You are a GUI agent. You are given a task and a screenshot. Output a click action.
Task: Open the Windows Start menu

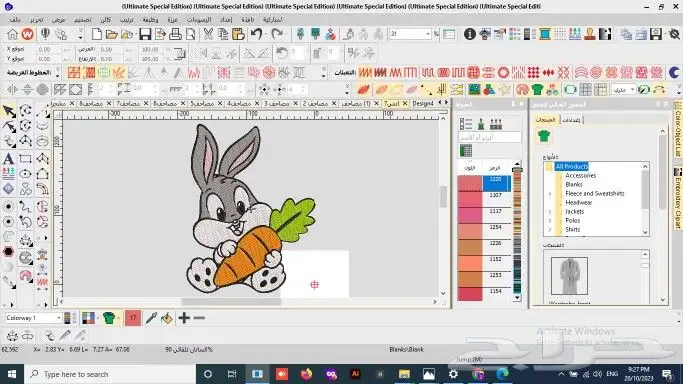pyautogui.click(x=12, y=374)
